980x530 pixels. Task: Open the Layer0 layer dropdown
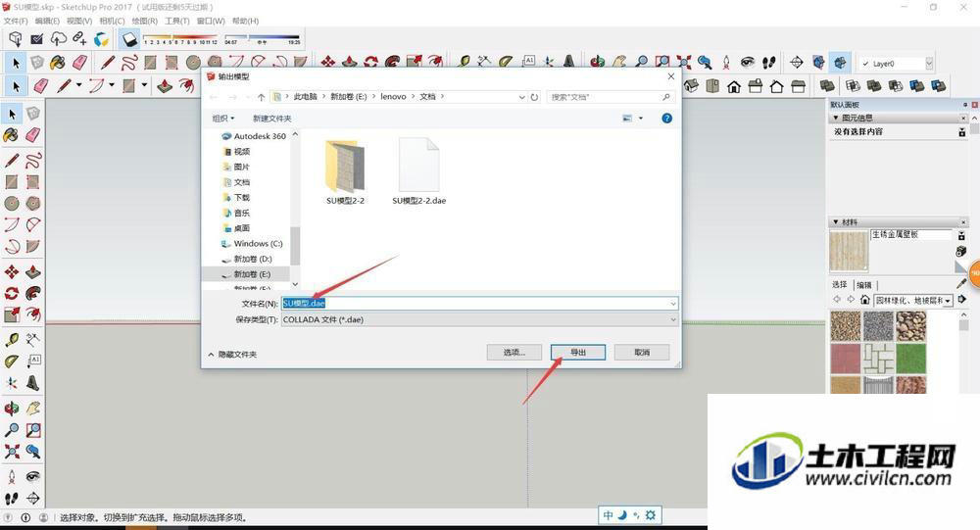click(x=929, y=63)
